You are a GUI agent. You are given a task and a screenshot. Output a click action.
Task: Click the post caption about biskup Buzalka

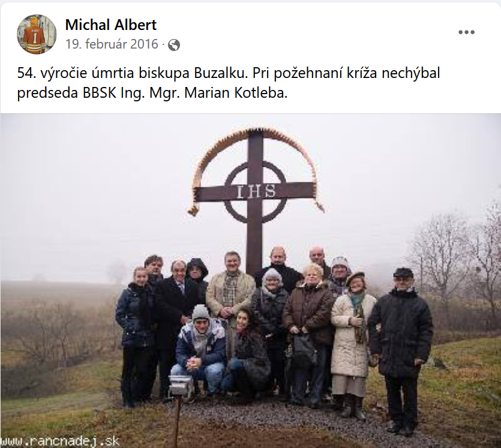229,83
